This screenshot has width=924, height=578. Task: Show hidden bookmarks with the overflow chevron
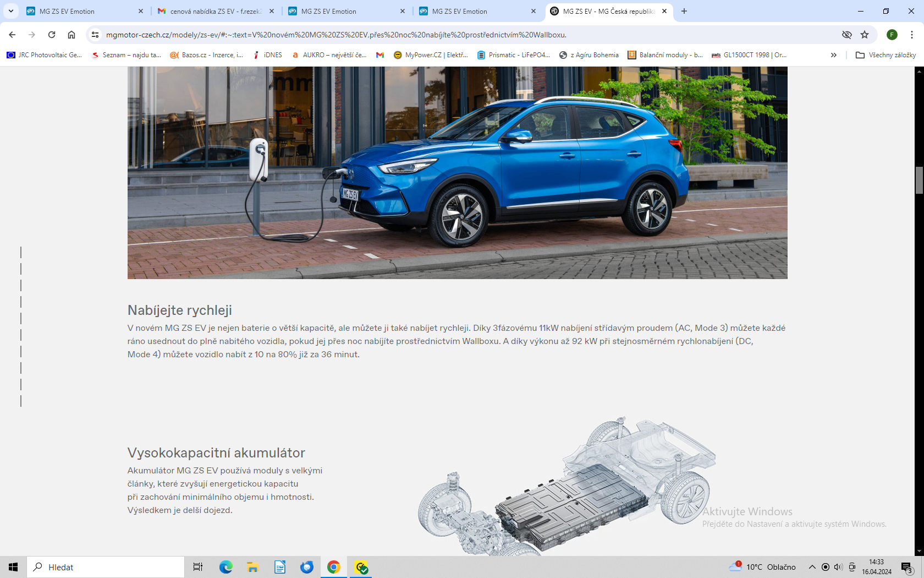[x=834, y=55]
